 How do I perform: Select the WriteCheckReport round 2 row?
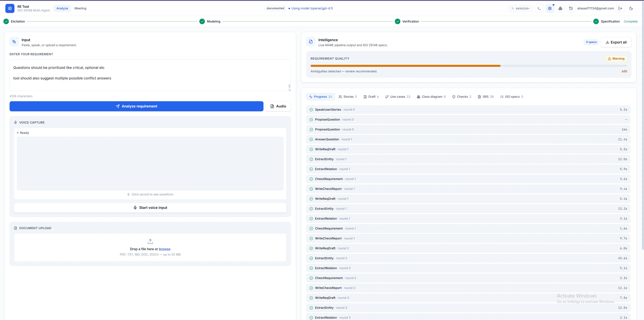pos(468,288)
